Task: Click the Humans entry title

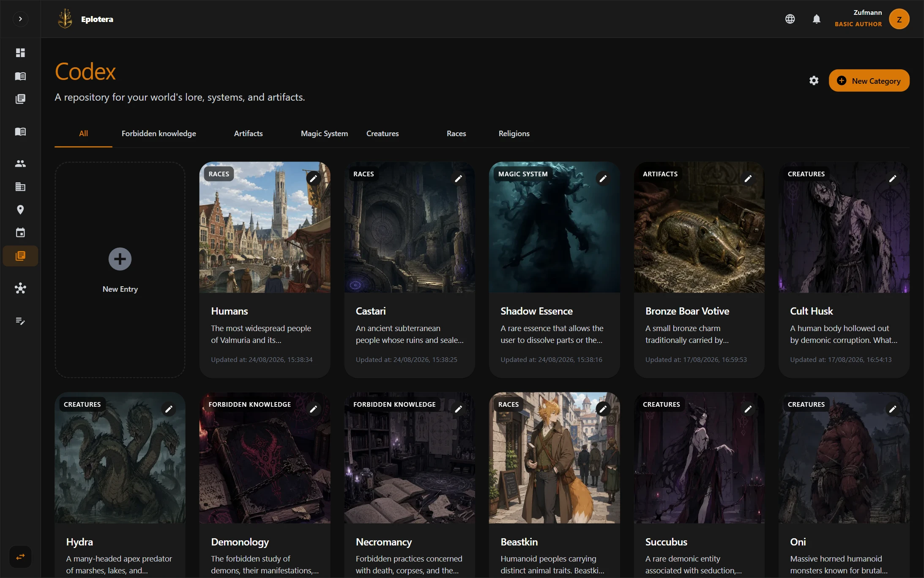Action: point(230,311)
